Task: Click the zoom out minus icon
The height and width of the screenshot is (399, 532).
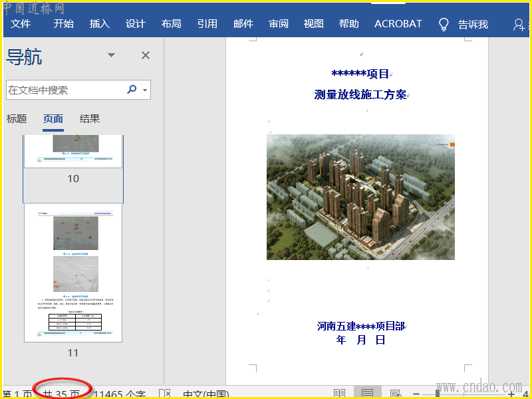Action: [x=416, y=394]
